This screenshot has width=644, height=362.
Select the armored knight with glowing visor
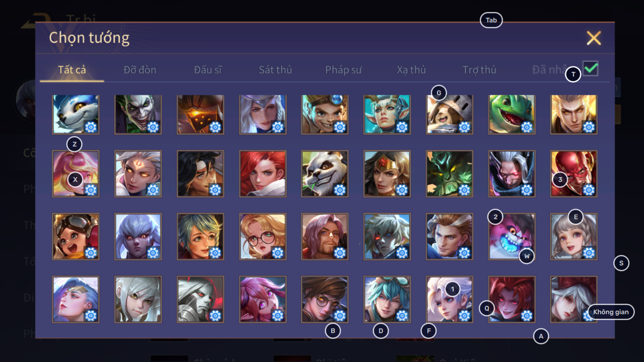point(200,114)
